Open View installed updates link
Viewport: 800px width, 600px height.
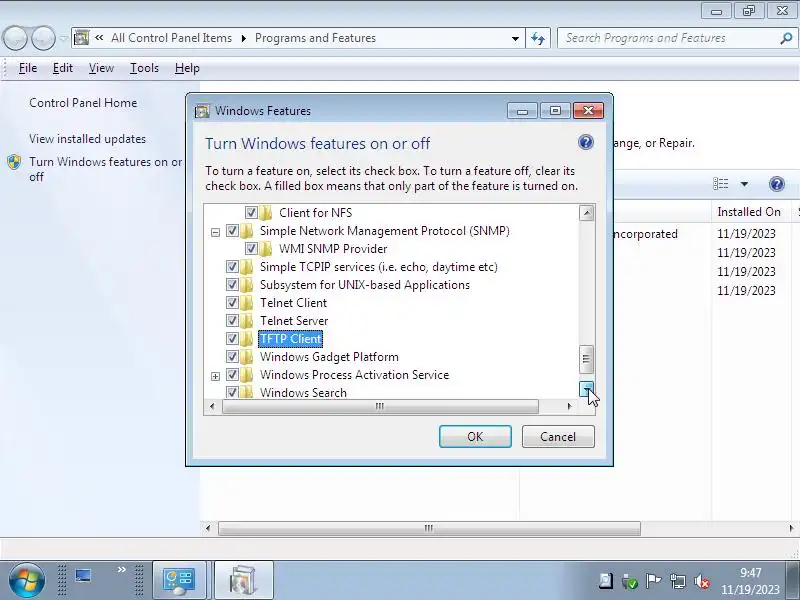[87, 139]
